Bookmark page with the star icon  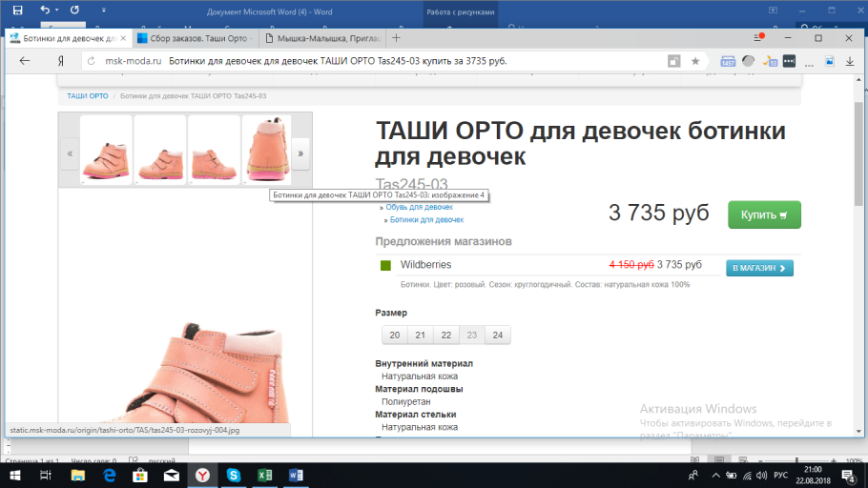point(695,61)
